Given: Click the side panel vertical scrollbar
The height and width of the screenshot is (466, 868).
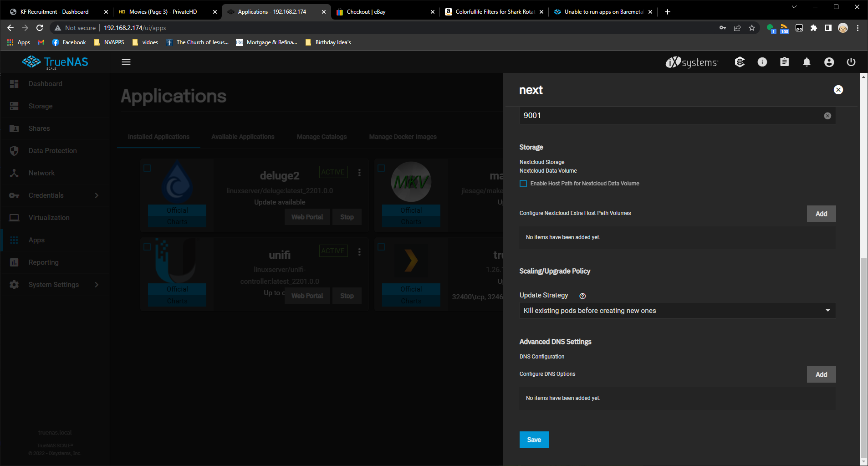Looking at the screenshot, I should click(x=863, y=358).
